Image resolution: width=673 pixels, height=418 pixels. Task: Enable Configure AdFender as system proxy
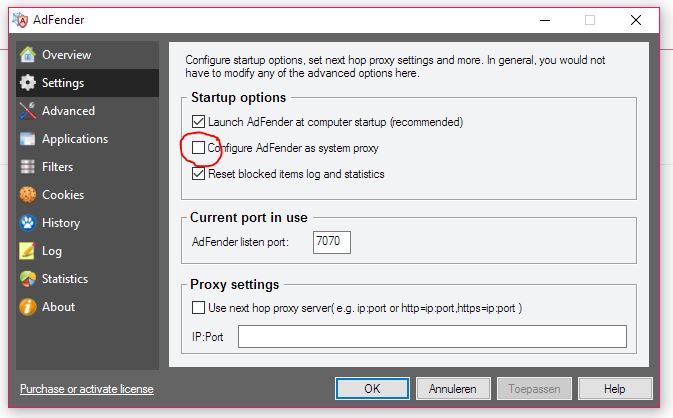(x=198, y=148)
